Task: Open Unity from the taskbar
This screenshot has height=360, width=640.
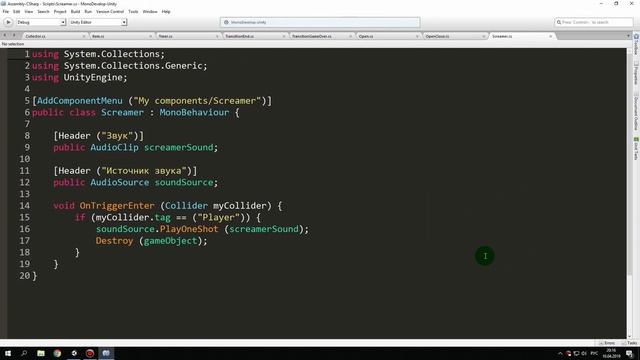Action: tap(74, 353)
